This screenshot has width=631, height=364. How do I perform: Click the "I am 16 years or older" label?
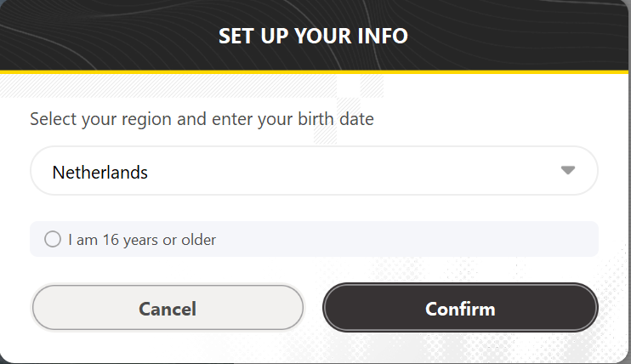(142, 240)
